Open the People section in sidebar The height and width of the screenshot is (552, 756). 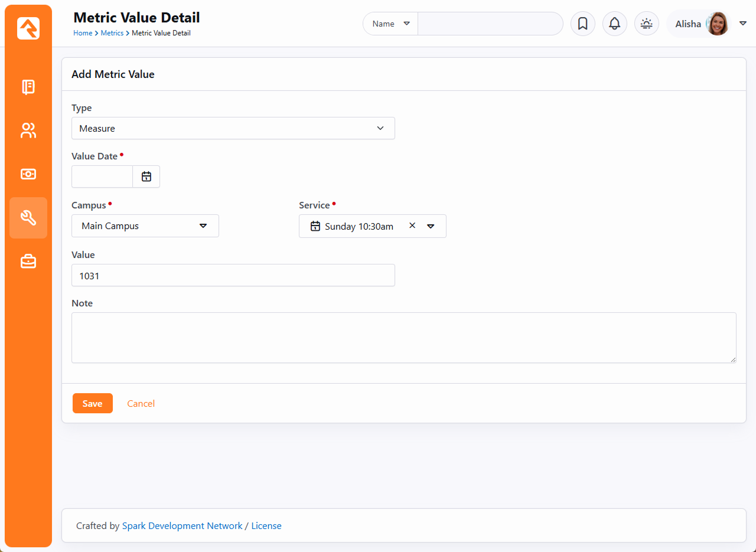coord(28,130)
